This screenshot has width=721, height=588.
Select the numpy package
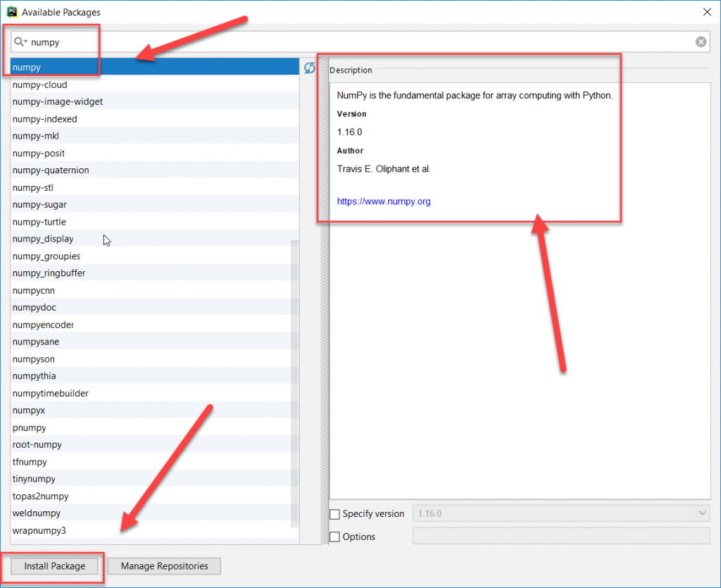tap(155, 67)
